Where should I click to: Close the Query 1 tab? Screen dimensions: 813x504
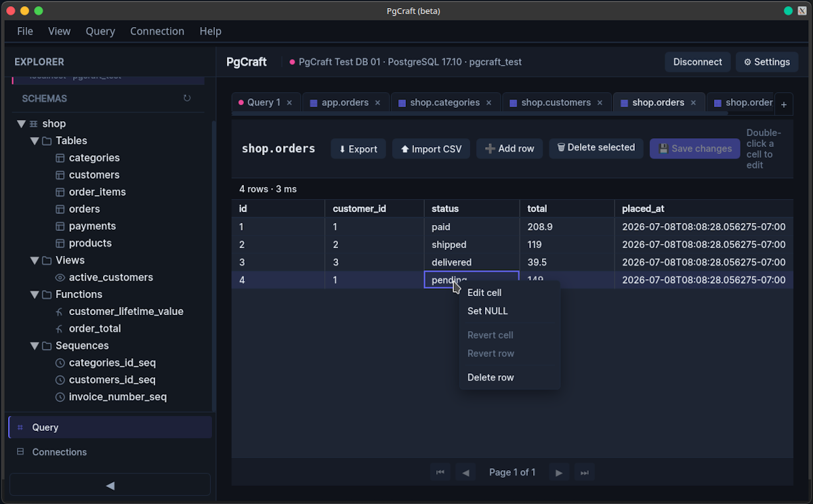point(289,103)
